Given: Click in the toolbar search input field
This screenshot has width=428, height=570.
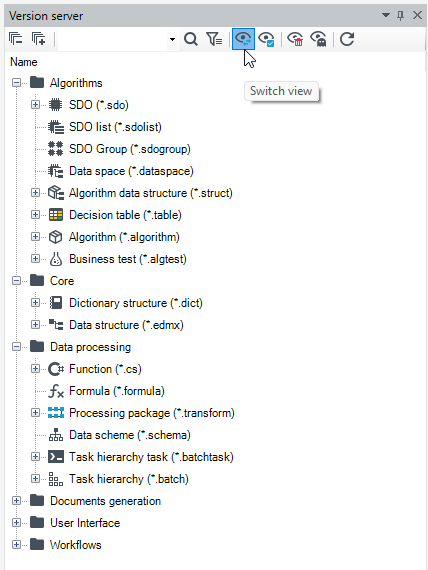Looking at the screenshot, I should click(x=113, y=39).
